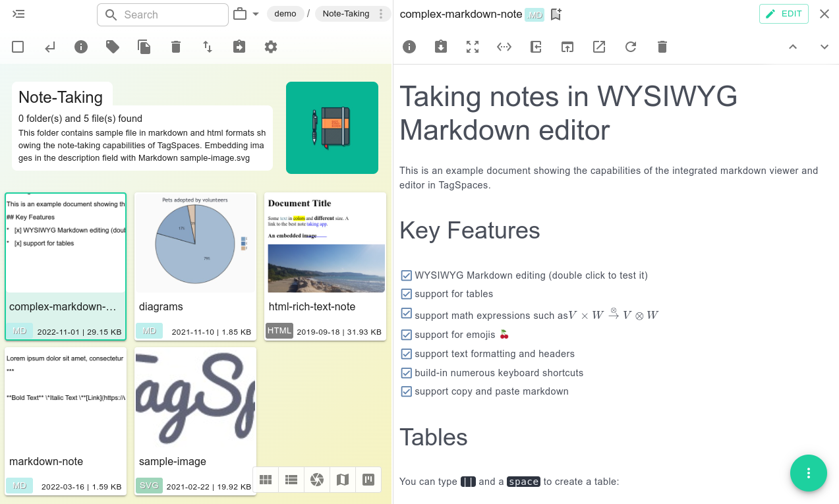This screenshot has height=504, width=839.
Task: Toggle support math expressions checkbox
Action: pos(407,314)
